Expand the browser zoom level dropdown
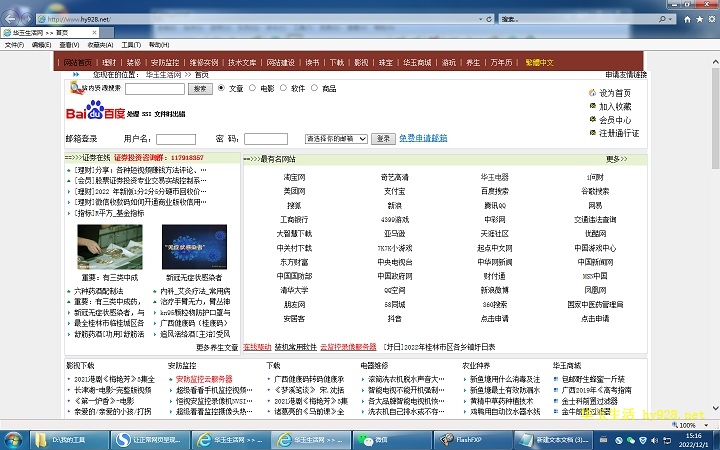This screenshot has height=450, width=720. tap(707, 425)
